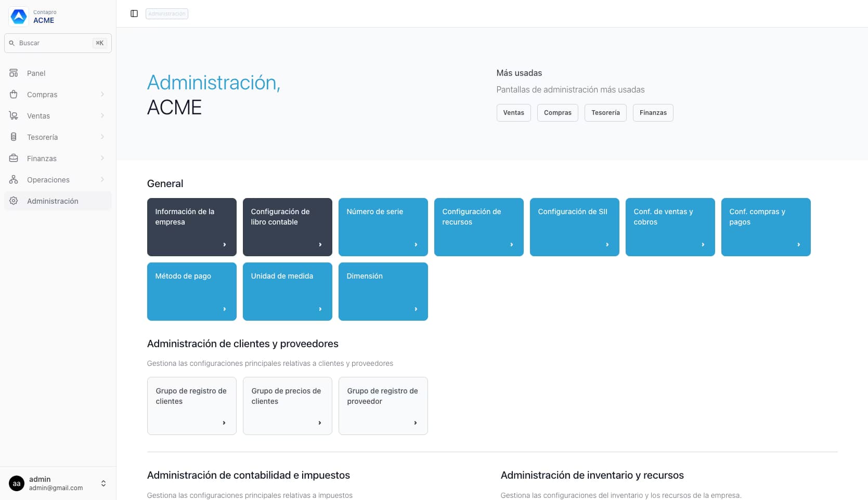Open the Panel dashboard icon
The image size is (868, 500).
pos(14,73)
